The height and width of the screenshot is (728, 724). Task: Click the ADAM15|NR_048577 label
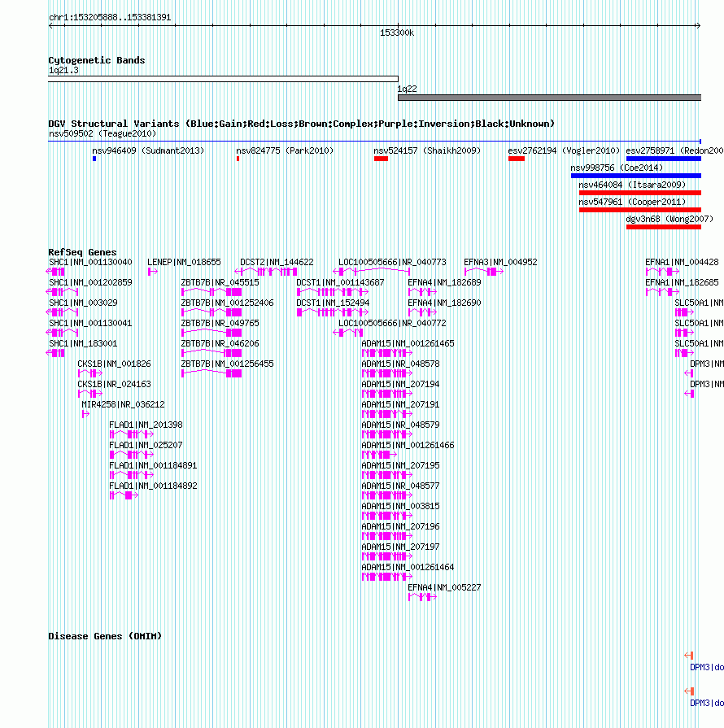click(x=400, y=486)
